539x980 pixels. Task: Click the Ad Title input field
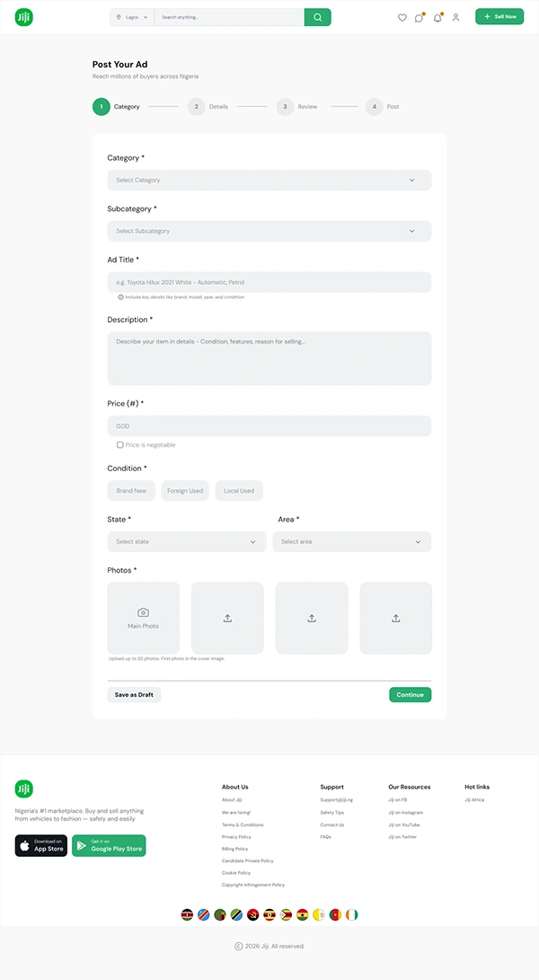coord(269,282)
